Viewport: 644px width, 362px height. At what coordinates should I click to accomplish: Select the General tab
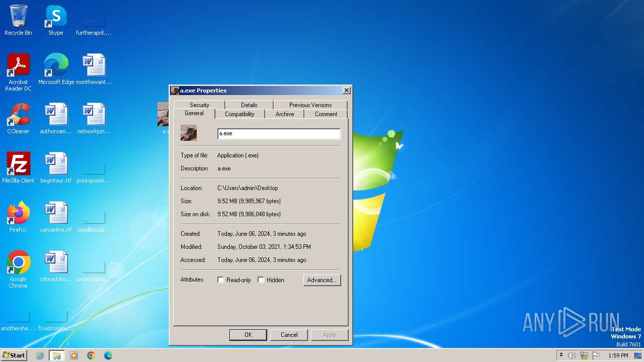click(194, 114)
